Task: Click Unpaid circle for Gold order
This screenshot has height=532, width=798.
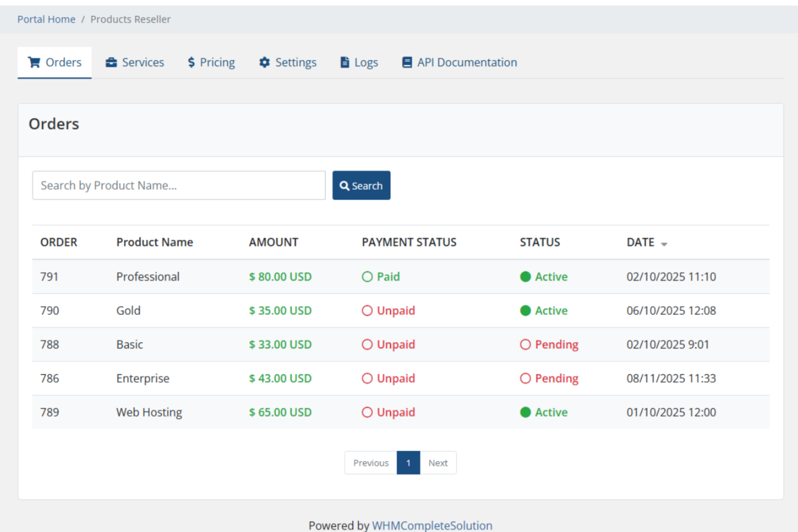Action: 367,310
